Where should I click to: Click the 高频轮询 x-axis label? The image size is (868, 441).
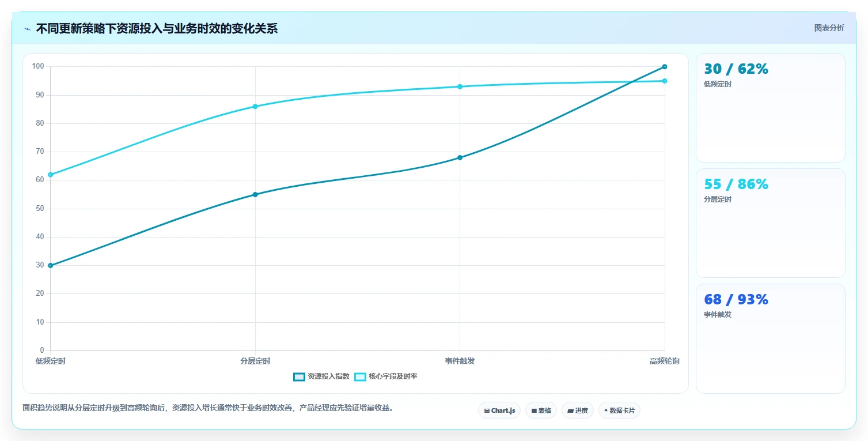click(664, 361)
